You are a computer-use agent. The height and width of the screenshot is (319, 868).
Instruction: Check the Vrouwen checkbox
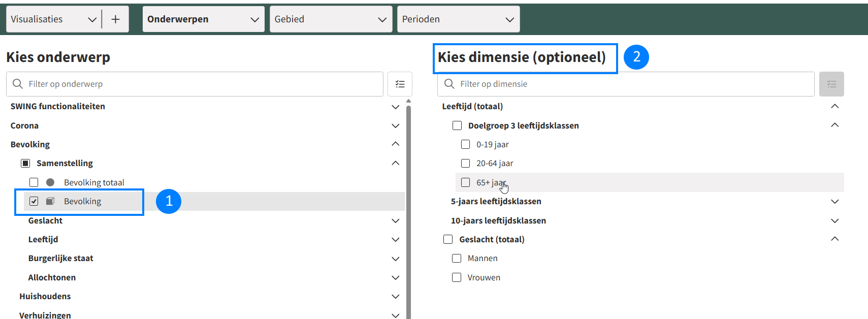457,277
